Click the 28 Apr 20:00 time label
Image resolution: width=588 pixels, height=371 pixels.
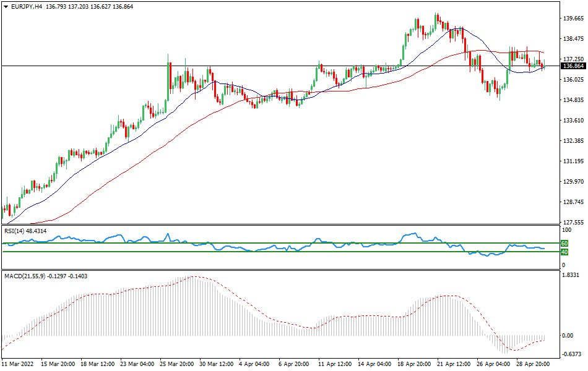[x=534, y=365]
